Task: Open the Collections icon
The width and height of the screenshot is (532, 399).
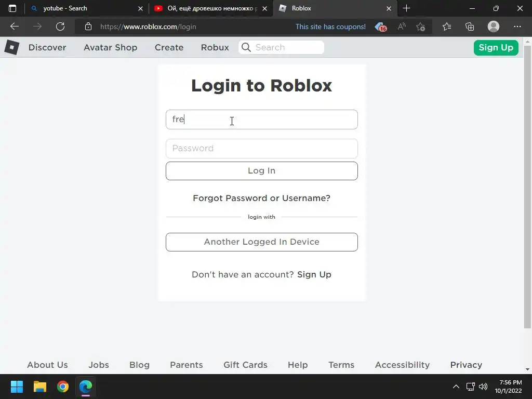Action: [x=470, y=26]
